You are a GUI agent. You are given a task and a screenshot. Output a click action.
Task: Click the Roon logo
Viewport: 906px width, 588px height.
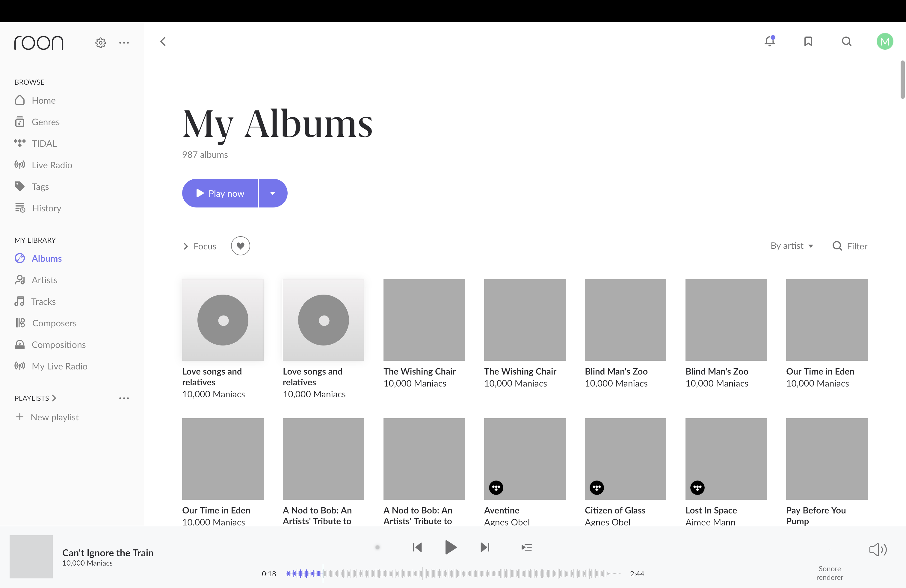[39, 43]
